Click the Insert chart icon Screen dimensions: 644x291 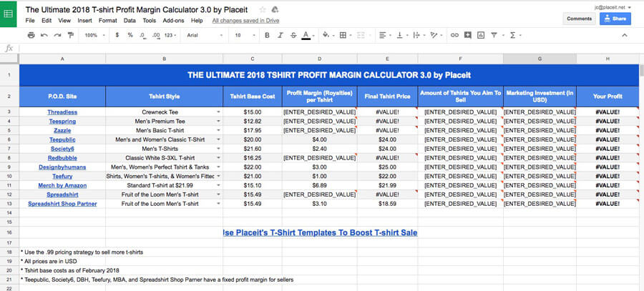[x=481, y=35]
